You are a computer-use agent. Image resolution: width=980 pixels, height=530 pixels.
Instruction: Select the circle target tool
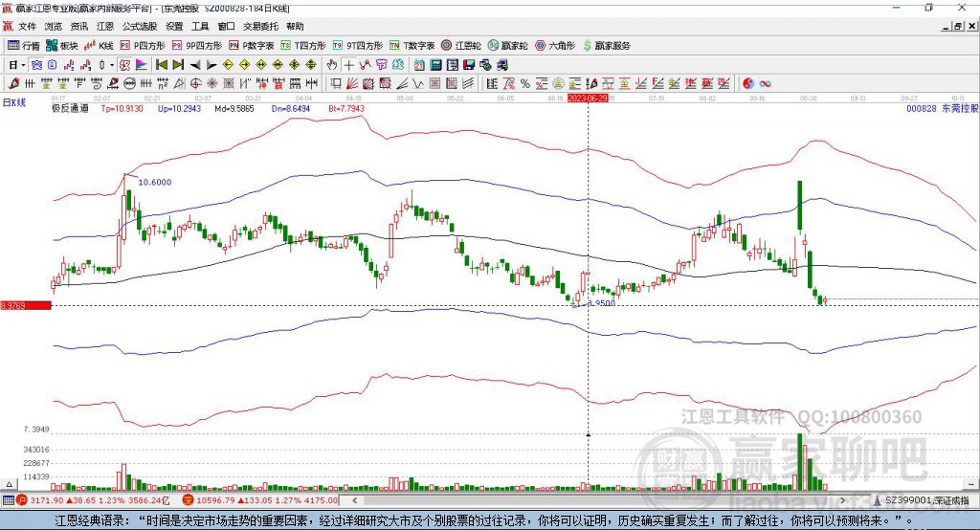[195, 83]
